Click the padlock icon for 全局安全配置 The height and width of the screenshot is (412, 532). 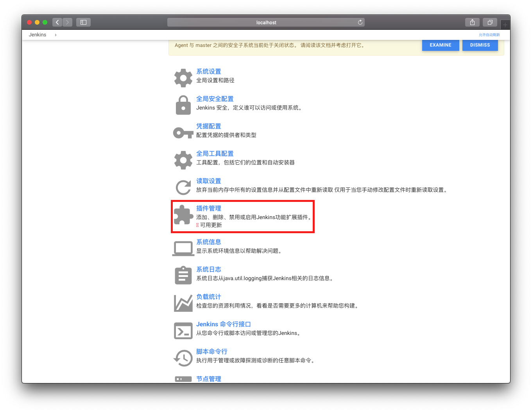pyautogui.click(x=183, y=105)
